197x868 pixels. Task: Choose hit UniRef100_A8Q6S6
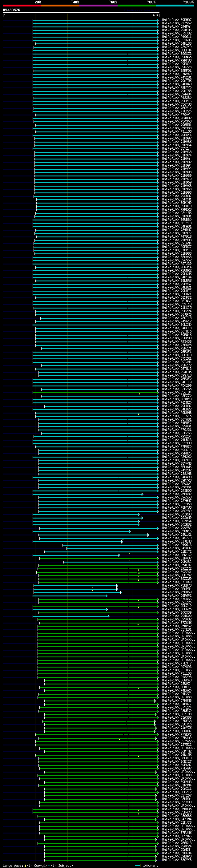coord(176,815)
